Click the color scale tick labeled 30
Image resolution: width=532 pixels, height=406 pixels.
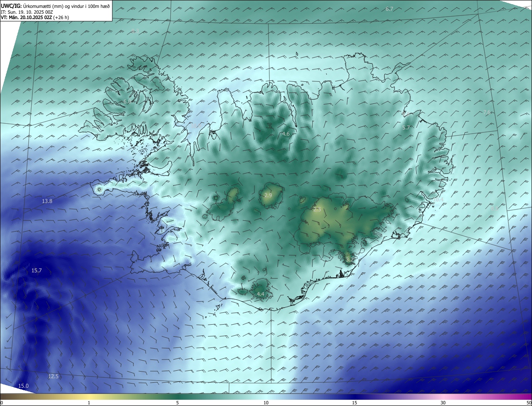coord(443,403)
